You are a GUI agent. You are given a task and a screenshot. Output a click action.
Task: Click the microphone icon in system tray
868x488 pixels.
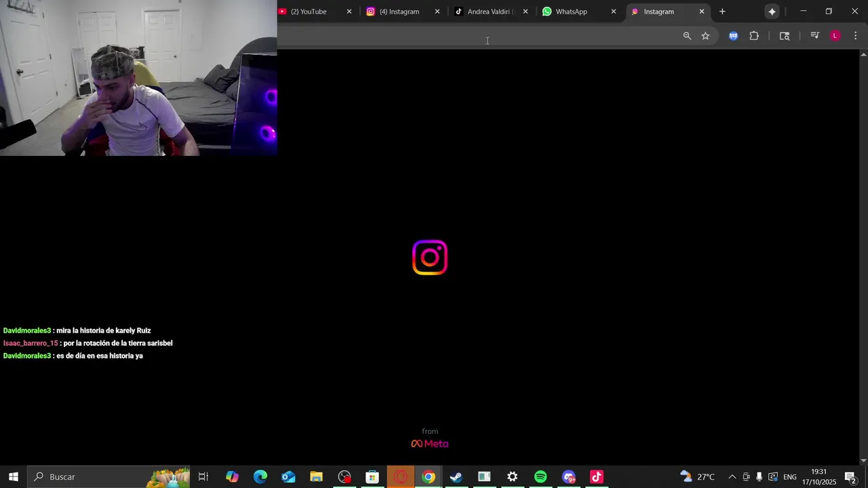tap(759, 476)
